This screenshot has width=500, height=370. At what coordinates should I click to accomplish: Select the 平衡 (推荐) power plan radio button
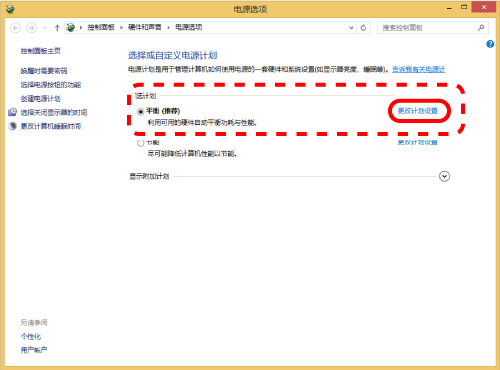coord(140,111)
